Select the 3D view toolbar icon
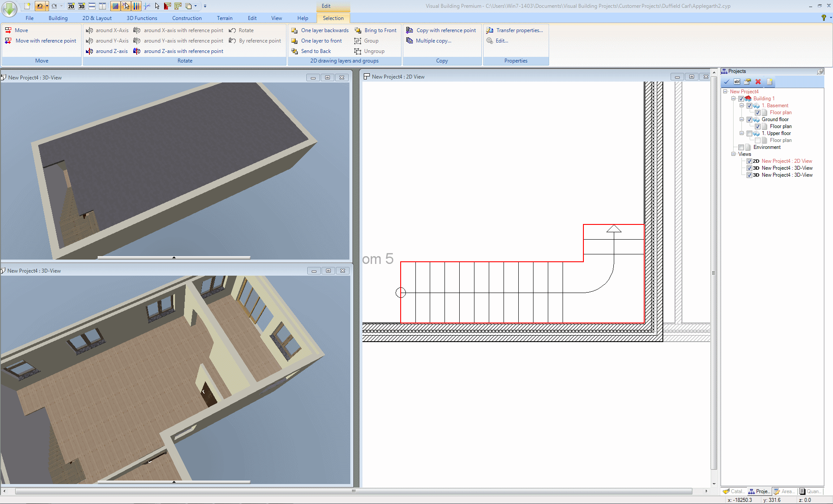 click(x=81, y=6)
